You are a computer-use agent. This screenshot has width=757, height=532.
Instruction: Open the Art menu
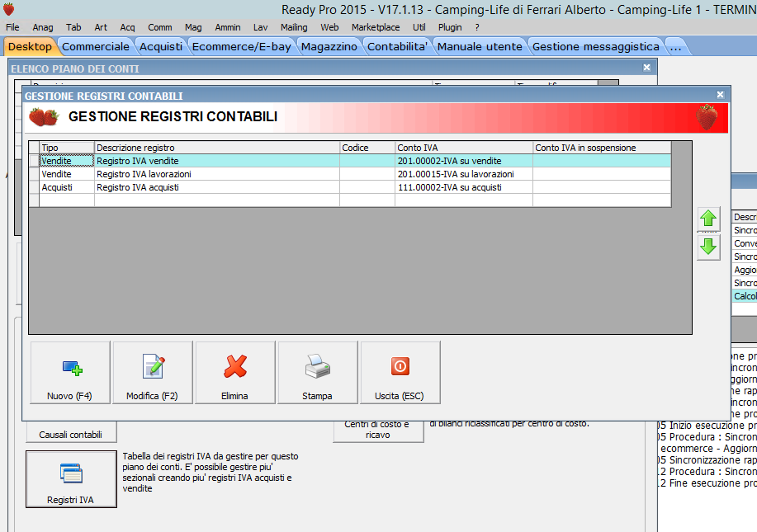point(101,27)
